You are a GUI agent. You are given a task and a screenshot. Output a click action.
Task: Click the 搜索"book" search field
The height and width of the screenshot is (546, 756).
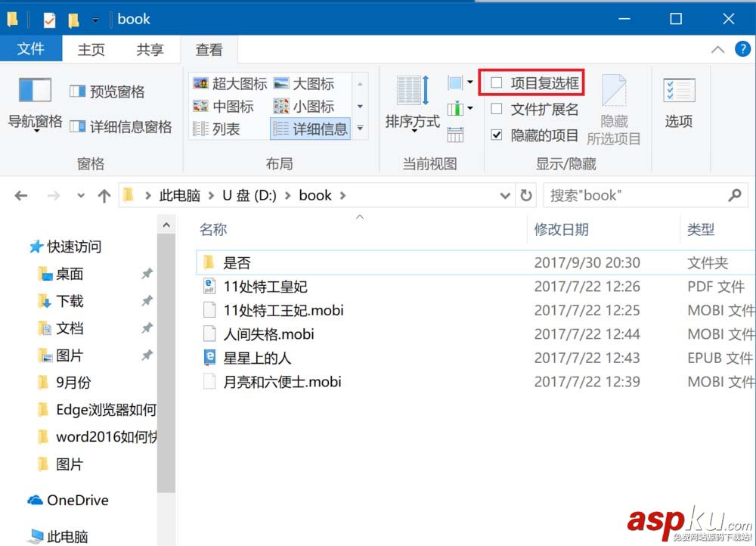pos(635,196)
